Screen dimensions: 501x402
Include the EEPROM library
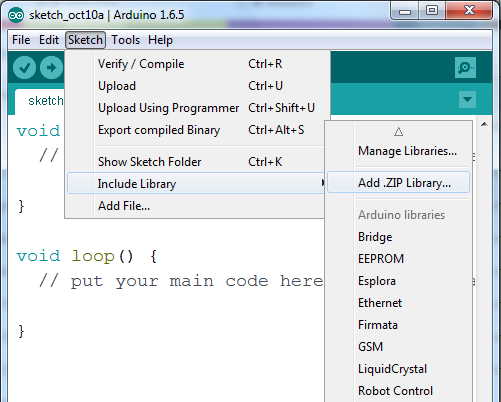tap(399, 259)
